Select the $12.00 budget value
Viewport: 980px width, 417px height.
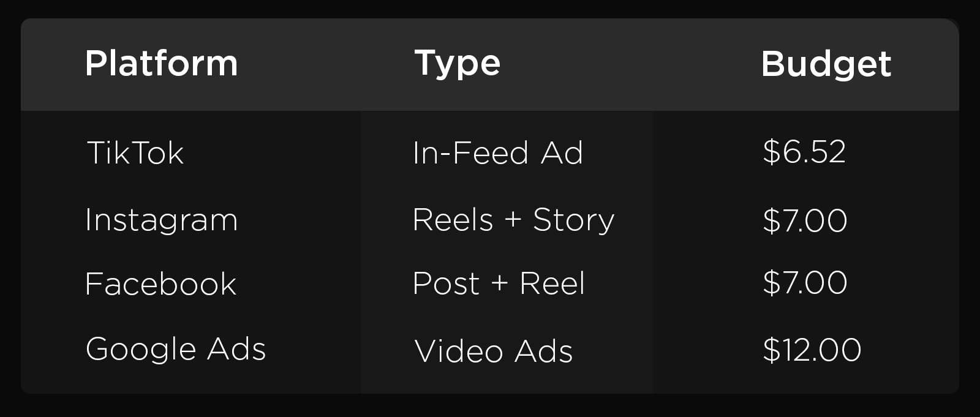click(x=812, y=350)
